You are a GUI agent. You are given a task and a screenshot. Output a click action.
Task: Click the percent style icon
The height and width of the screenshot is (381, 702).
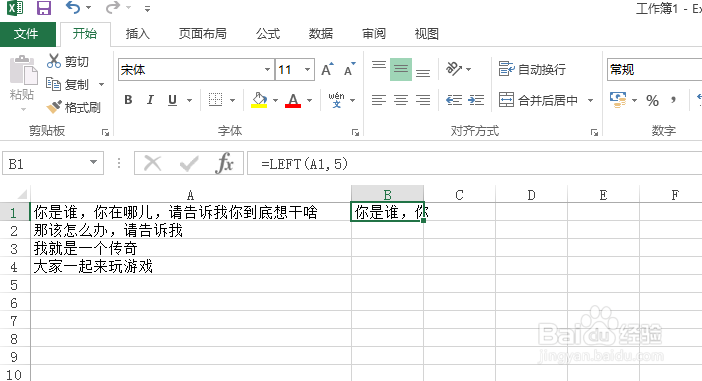652,100
